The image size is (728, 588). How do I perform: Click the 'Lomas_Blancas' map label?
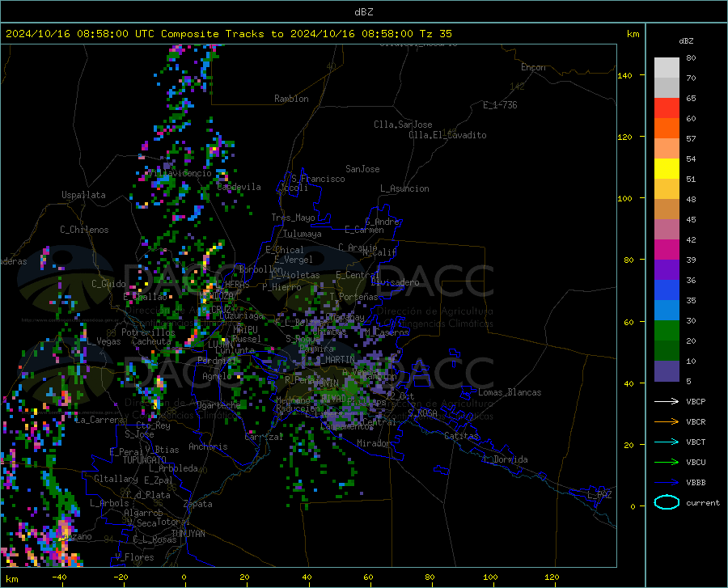click(x=510, y=392)
